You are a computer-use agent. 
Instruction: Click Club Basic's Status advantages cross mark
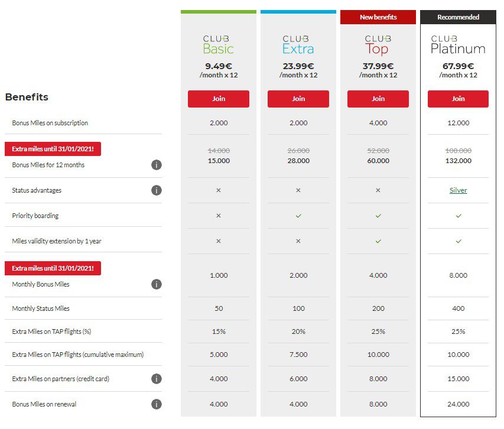click(x=219, y=190)
